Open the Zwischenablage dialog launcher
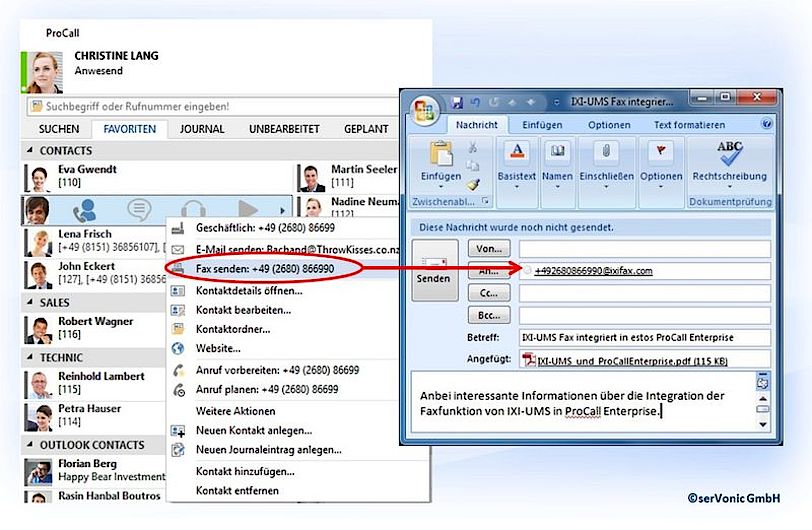 (x=485, y=201)
